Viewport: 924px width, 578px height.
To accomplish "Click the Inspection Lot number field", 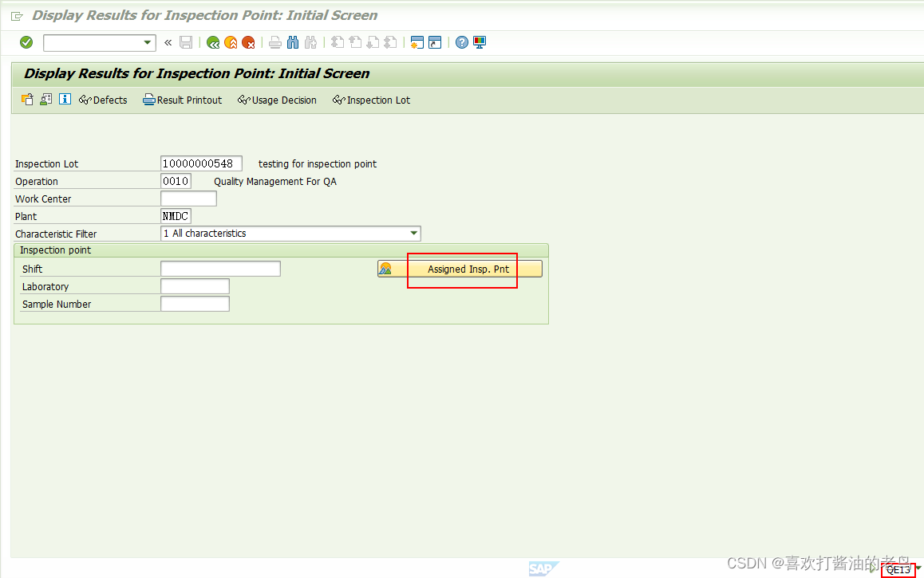I will pyautogui.click(x=201, y=163).
